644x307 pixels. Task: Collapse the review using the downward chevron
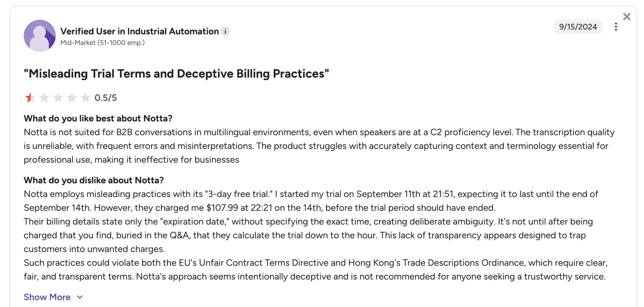[79, 297]
